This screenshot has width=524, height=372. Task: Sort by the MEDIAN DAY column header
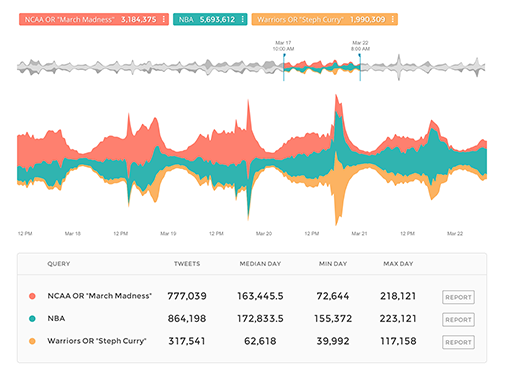260,264
